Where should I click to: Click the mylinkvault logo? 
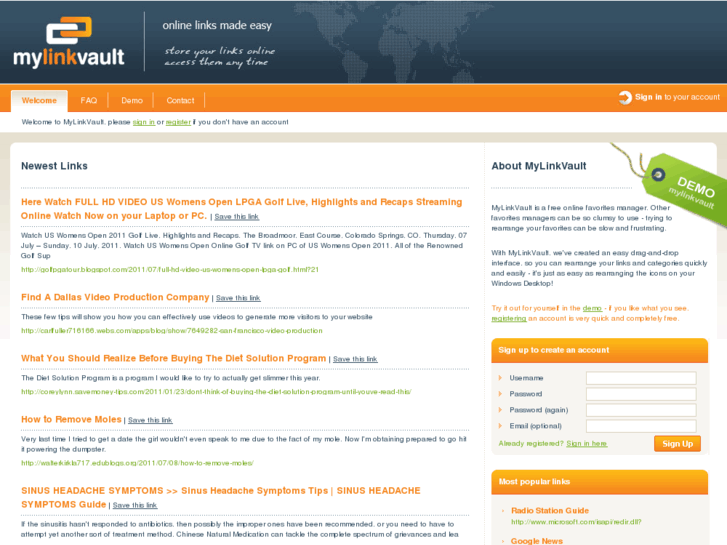[69, 43]
